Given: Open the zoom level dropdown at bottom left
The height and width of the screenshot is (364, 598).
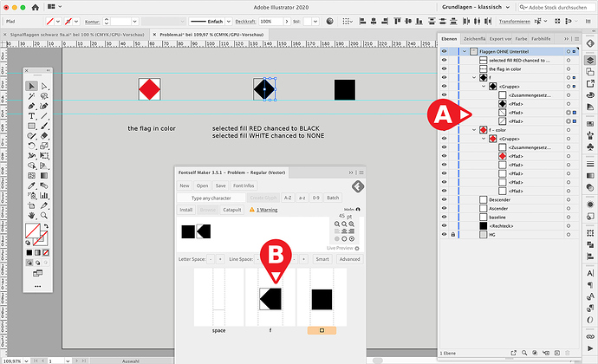Looking at the screenshot, I should [26, 361].
